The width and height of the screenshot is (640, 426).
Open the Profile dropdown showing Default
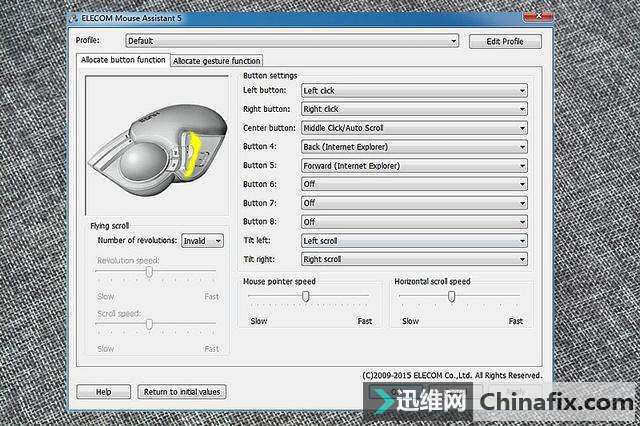tap(292, 41)
